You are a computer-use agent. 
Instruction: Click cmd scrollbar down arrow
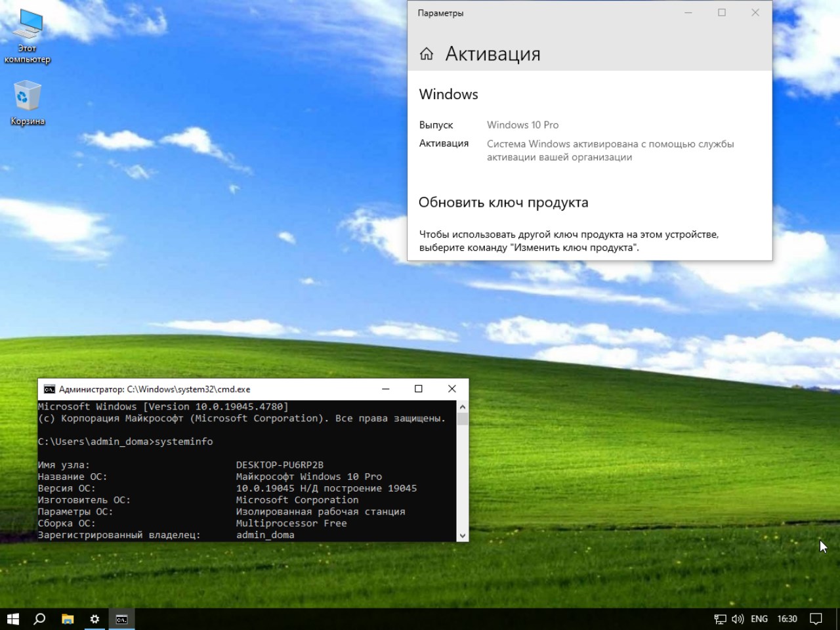(463, 535)
